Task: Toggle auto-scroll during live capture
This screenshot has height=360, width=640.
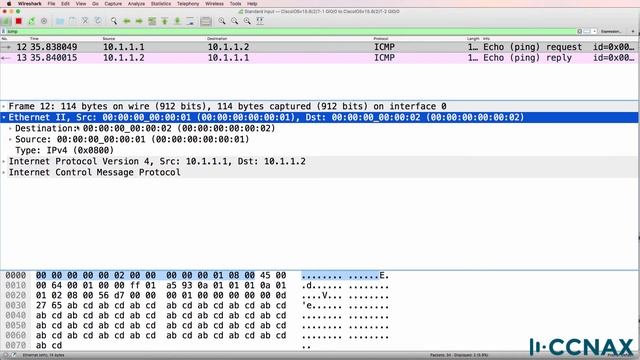Action: tap(190, 21)
